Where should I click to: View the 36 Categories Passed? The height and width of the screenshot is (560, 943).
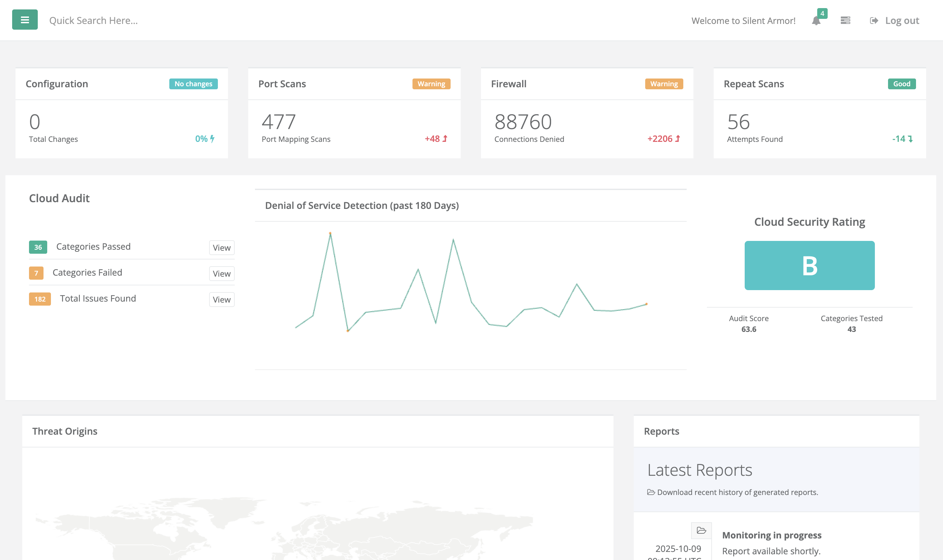tap(221, 248)
